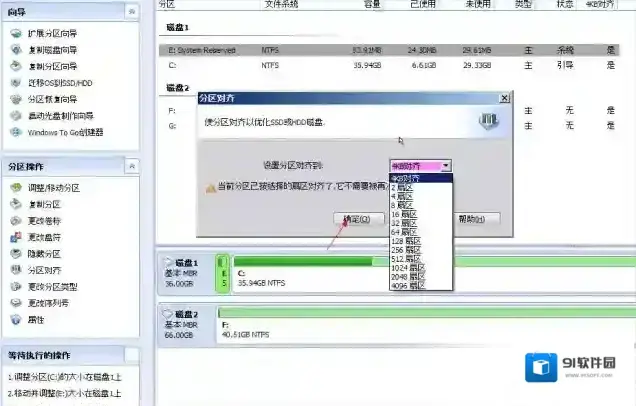Click the 扩展分区向导 icon in wizard panel
The height and width of the screenshot is (406, 636).
[x=15, y=34]
